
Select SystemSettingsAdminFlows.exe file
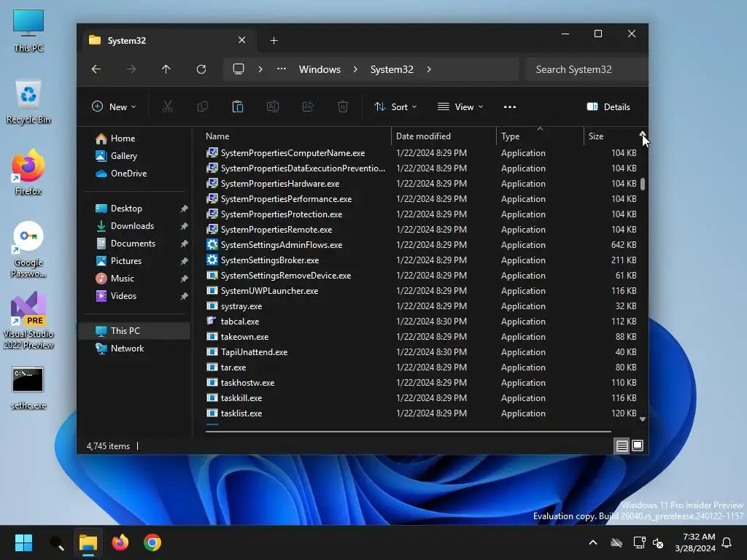pyautogui.click(x=281, y=245)
